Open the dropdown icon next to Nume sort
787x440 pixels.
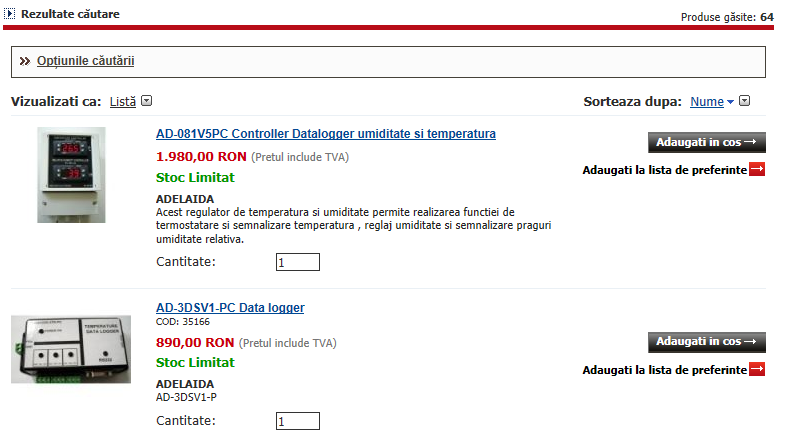[745, 101]
